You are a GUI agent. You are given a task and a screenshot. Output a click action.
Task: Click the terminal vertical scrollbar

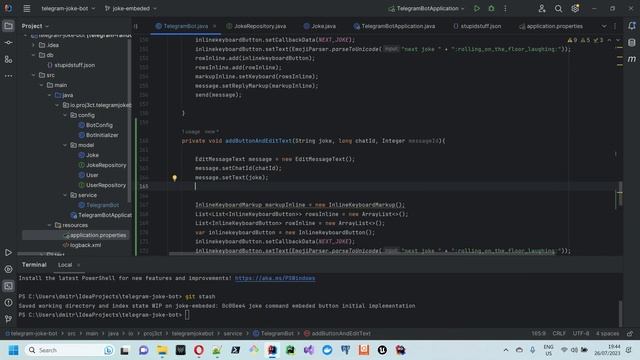coord(620,313)
